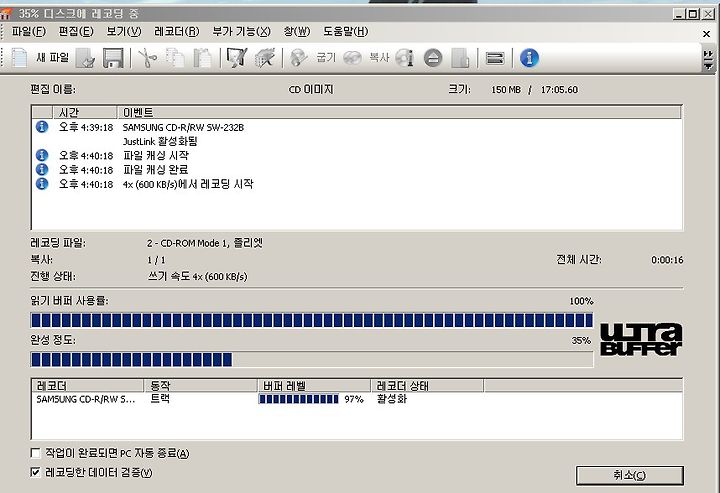Screen dimensions: 720x493
Task: Click the 시간 column header
Action: click(x=84, y=112)
